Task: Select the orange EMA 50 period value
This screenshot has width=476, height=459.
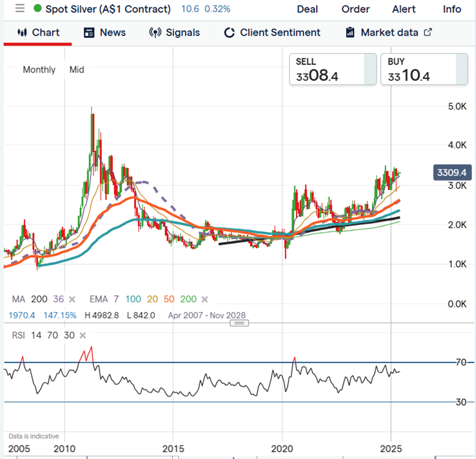Action: (x=169, y=299)
